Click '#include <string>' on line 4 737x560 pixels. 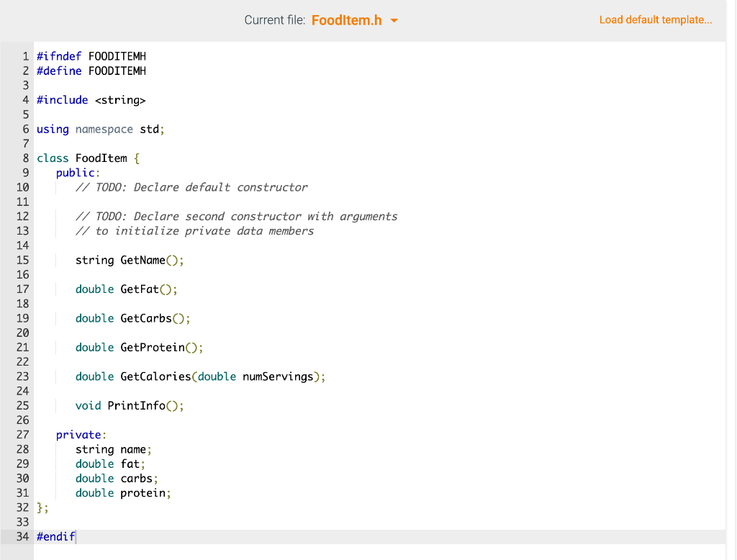tap(91, 100)
